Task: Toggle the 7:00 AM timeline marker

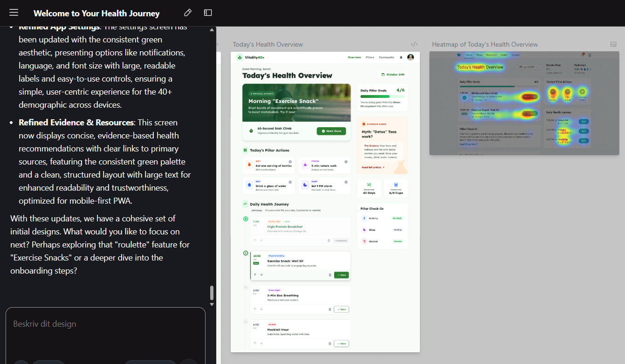Action: pos(246,219)
